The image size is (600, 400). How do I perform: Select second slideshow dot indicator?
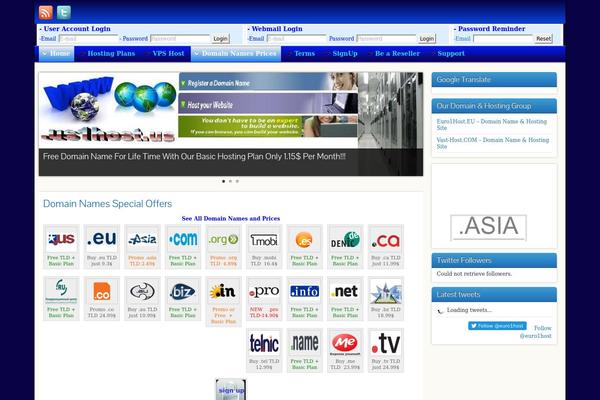230,181
